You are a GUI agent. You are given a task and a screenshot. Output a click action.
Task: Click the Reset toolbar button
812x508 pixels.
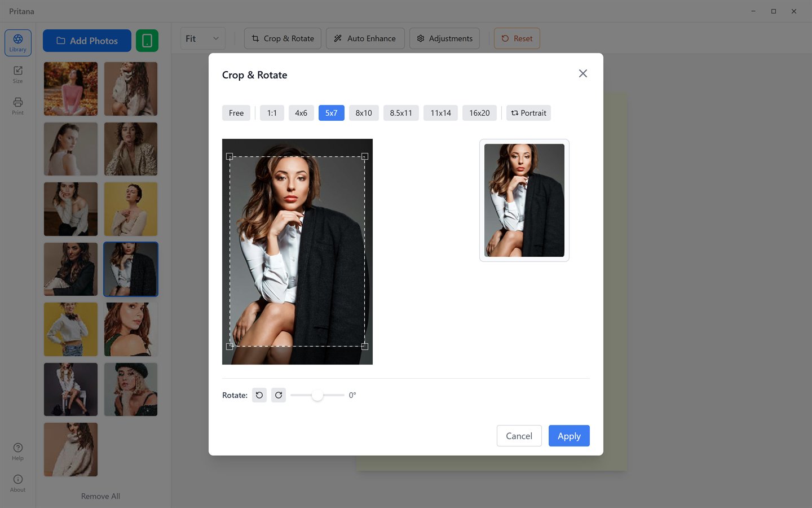pos(517,38)
